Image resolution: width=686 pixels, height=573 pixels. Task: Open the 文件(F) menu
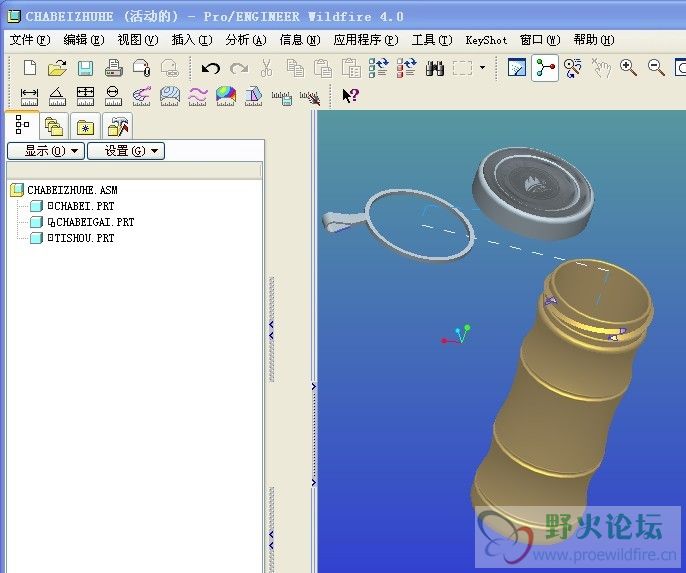tap(30, 40)
